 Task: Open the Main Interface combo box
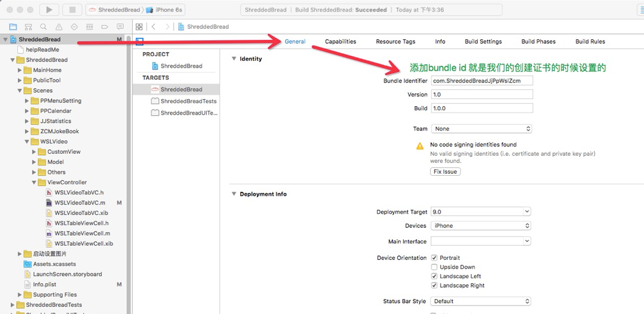point(480,241)
